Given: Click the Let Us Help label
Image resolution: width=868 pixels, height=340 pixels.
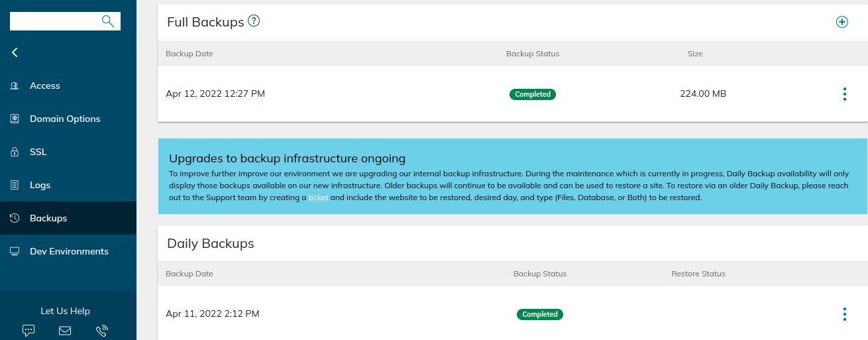Looking at the screenshot, I should click(x=65, y=311).
